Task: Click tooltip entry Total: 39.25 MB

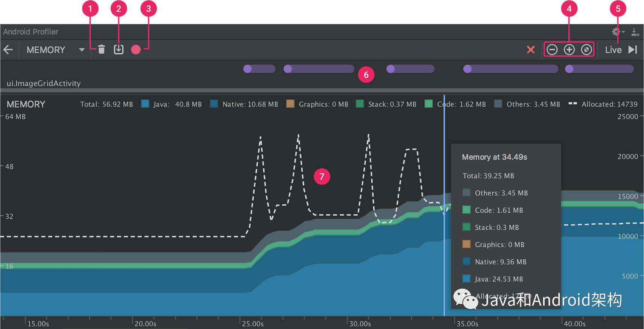Action: [488, 176]
